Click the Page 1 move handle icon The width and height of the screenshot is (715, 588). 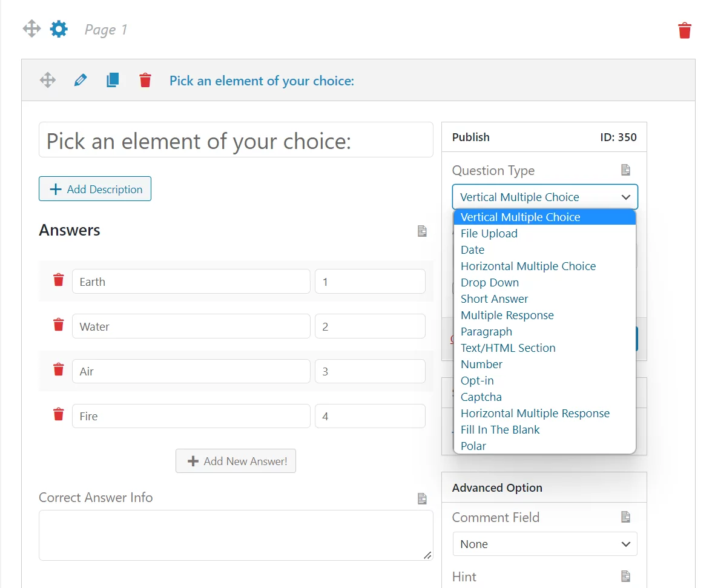[x=31, y=29]
